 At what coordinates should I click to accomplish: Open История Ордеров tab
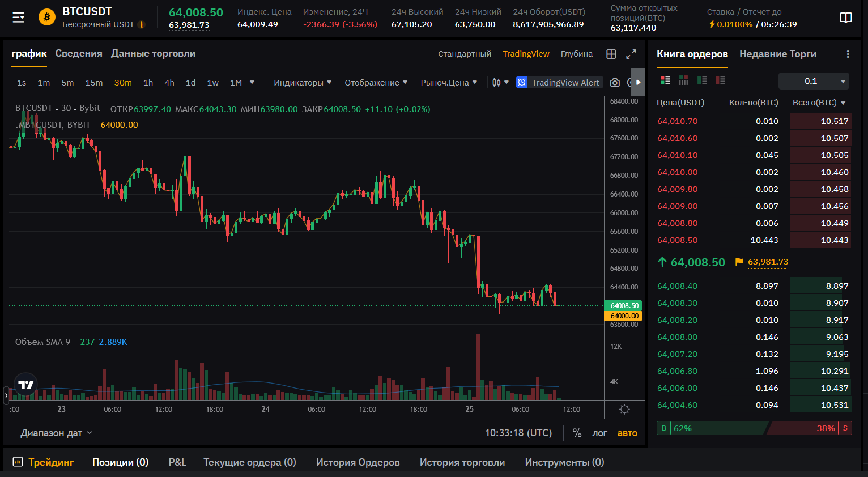pyautogui.click(x=358, y=462)
